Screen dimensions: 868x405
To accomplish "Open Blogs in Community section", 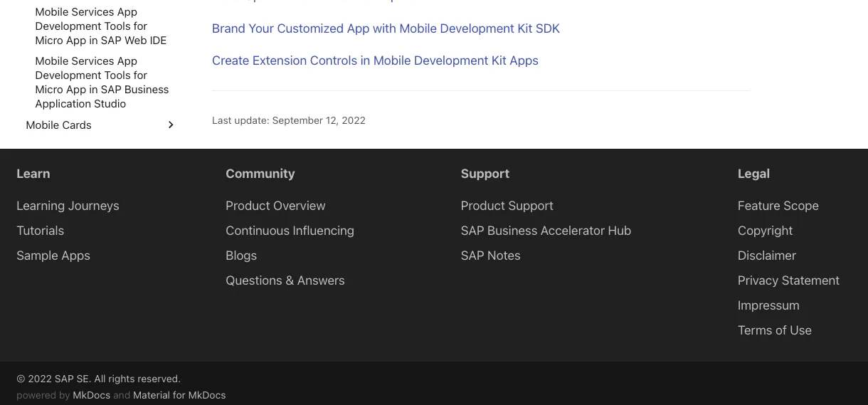I will pyautogui.click(x=241, y=256).
